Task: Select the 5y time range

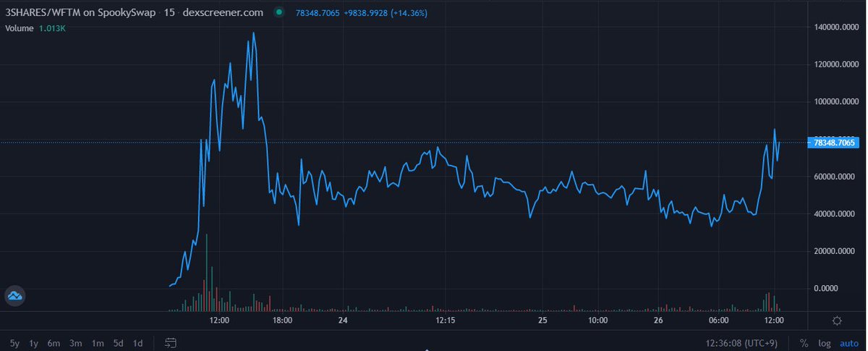Action: click(14, 343)
